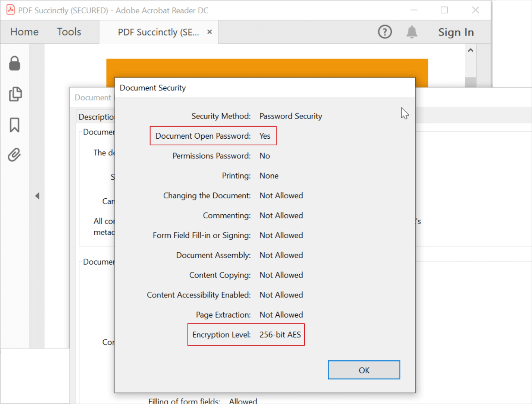This screenshot has height=404, width=532.
Task: Select the Description tab in properties dialog
Action: (96, 117)
